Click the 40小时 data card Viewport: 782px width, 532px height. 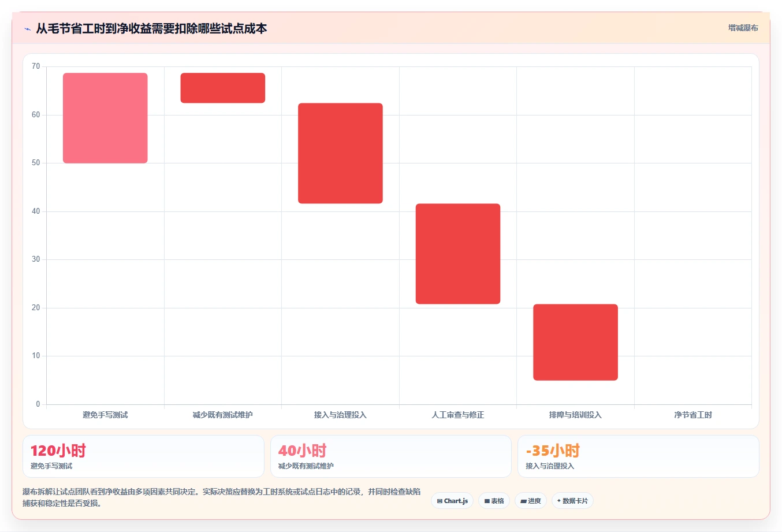(x=391, y=456)
